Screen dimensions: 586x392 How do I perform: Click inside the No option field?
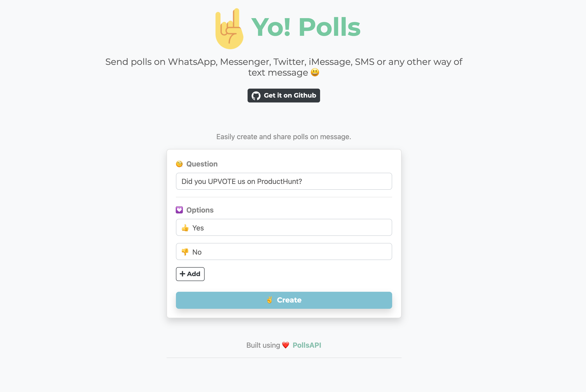(284, 252)
